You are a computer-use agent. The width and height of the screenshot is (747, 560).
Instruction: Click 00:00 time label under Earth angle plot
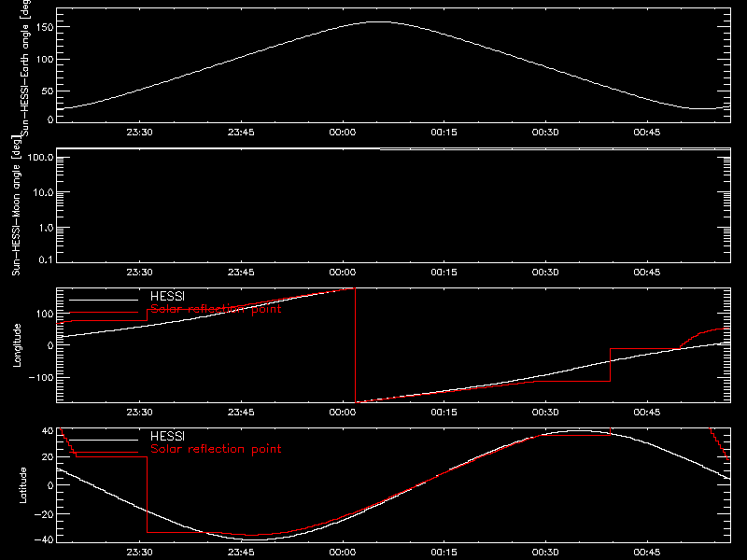click(342, 132)
